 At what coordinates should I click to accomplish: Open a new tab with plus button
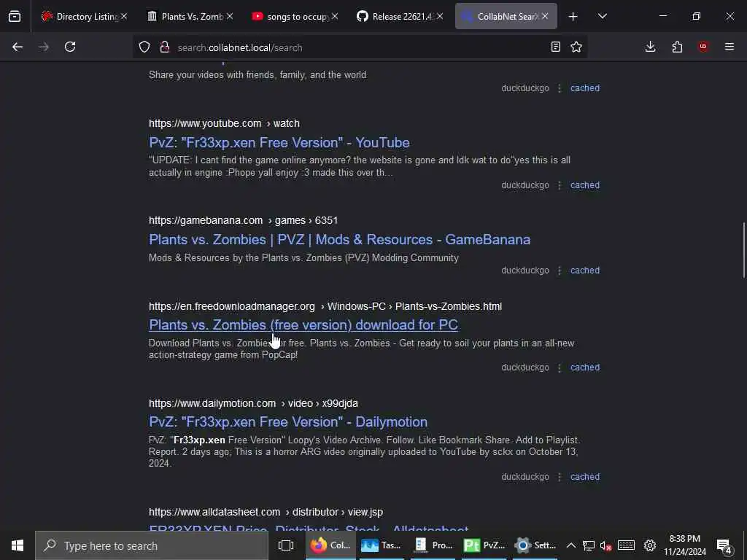(x=573, y=17)
